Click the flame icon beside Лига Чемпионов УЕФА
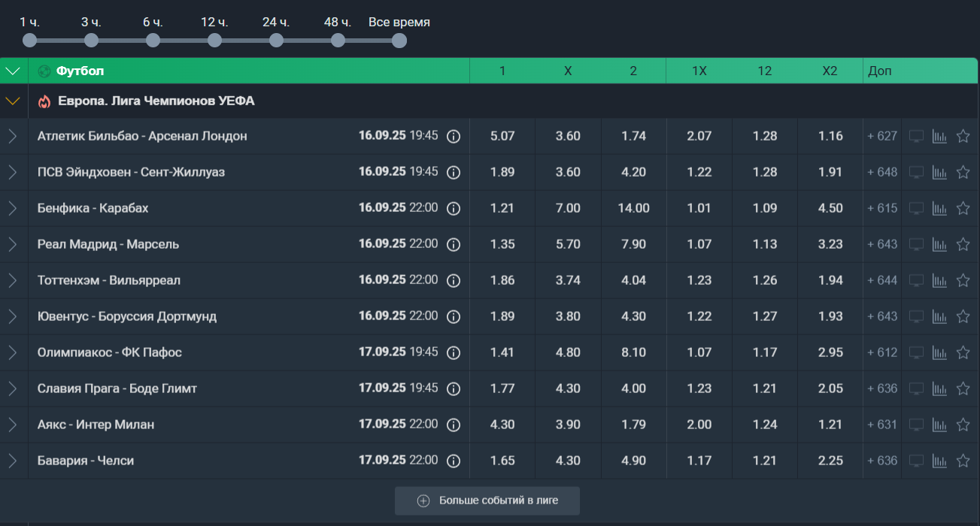Viewport: 980px width, 526px height. tap(44, 101)
